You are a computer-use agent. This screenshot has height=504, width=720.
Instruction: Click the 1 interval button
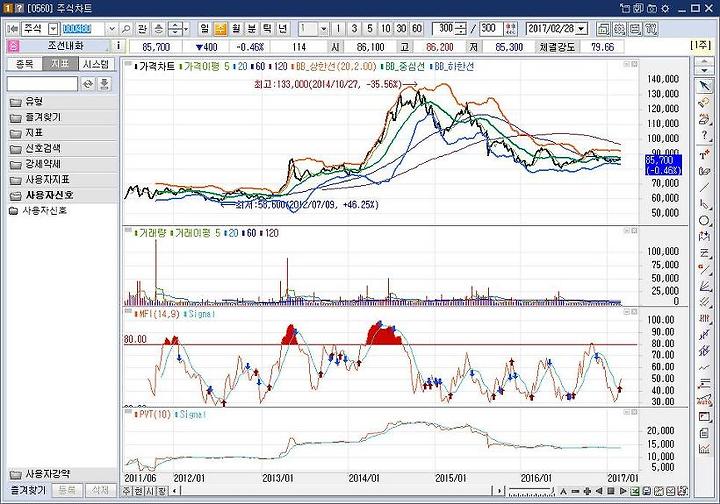[338, 29]
